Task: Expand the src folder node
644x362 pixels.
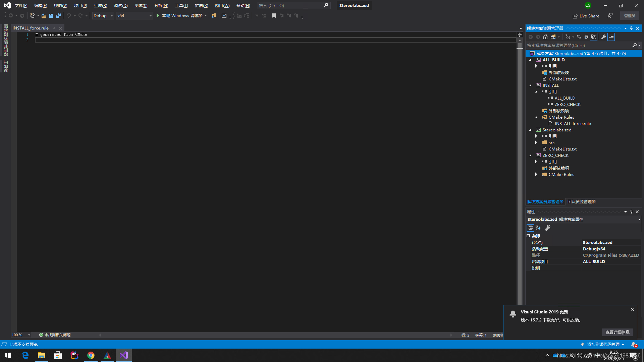Action: (x=536, y=142)
